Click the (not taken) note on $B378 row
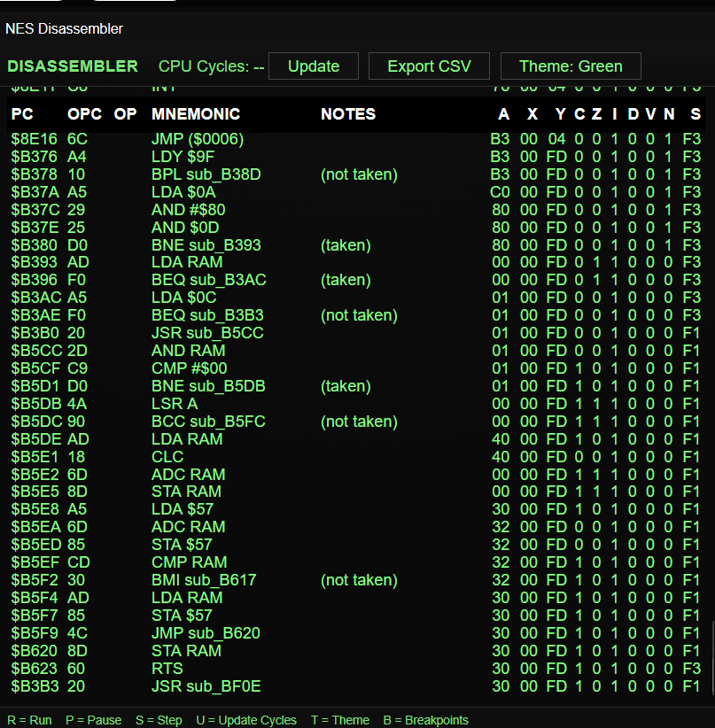715x728 pixels. pyautogui.click(x=359, y=174)
